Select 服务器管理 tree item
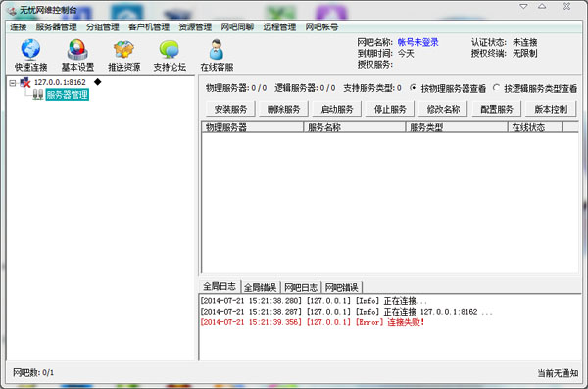The height and width of the screenshot is (389, 588). [x=67, y=94]
